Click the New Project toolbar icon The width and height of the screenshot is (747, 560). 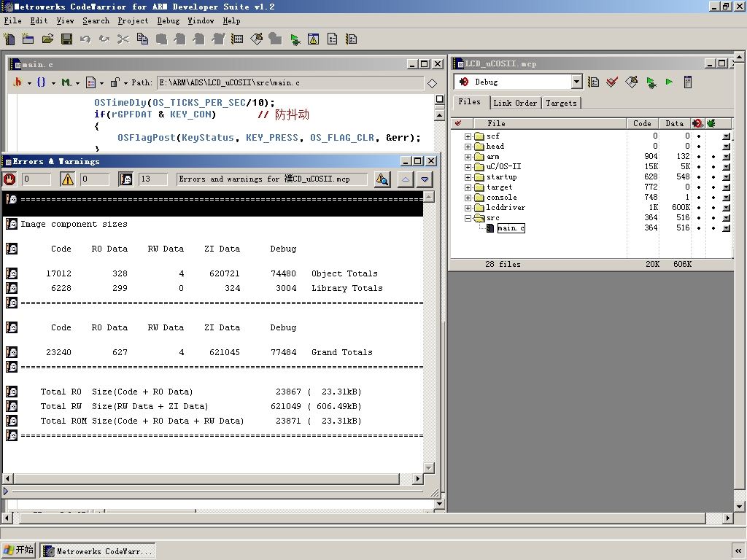pyautogui.click(x=28, y=39)
